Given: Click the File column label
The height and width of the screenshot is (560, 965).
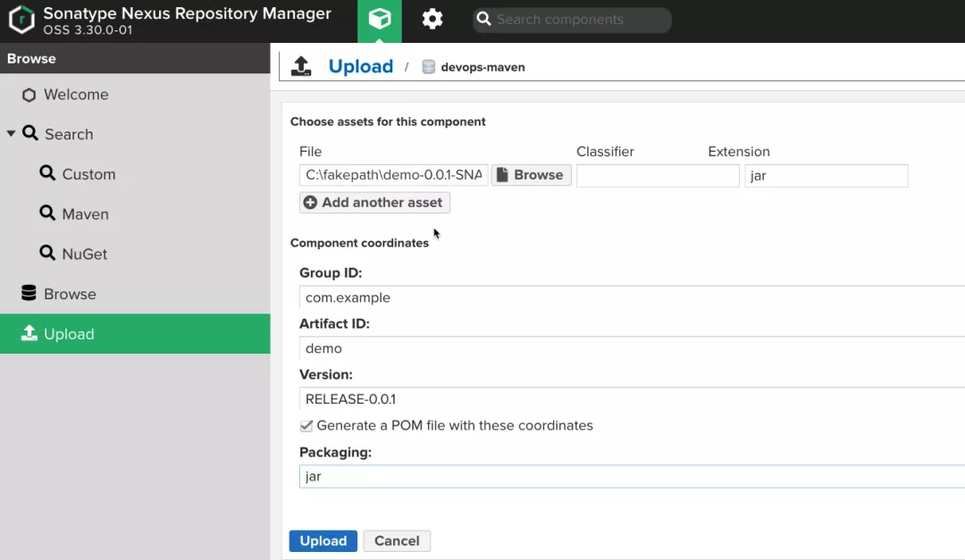Looking at the screenshot, I should 310,151.
